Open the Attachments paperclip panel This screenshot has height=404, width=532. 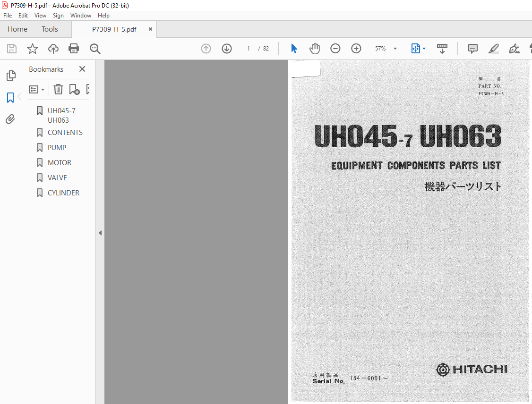10,119
